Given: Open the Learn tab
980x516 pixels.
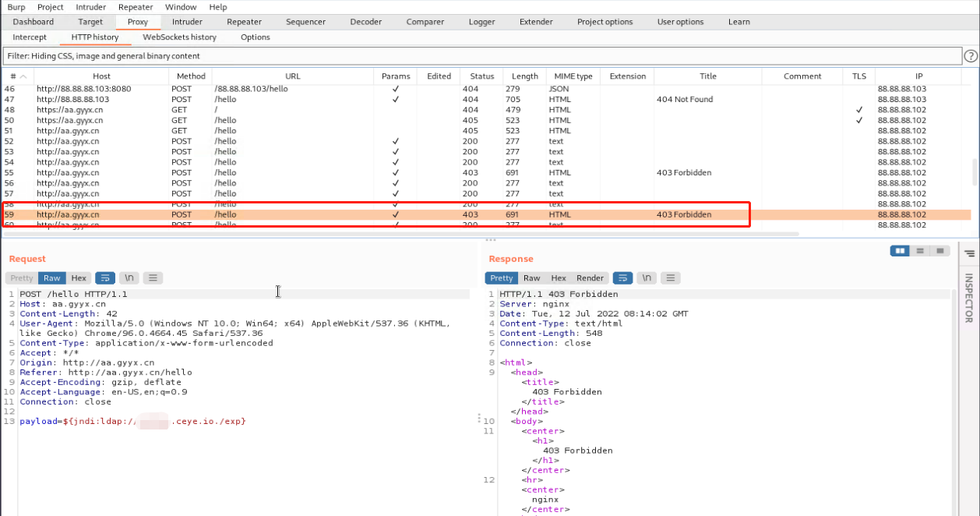Looking at the screenshot, I should click(739, 22).
